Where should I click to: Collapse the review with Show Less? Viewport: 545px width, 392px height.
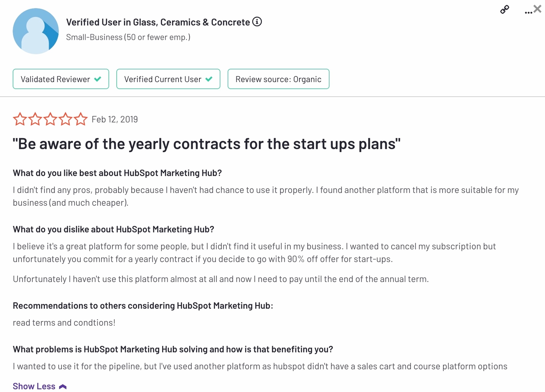pos(34,386)
